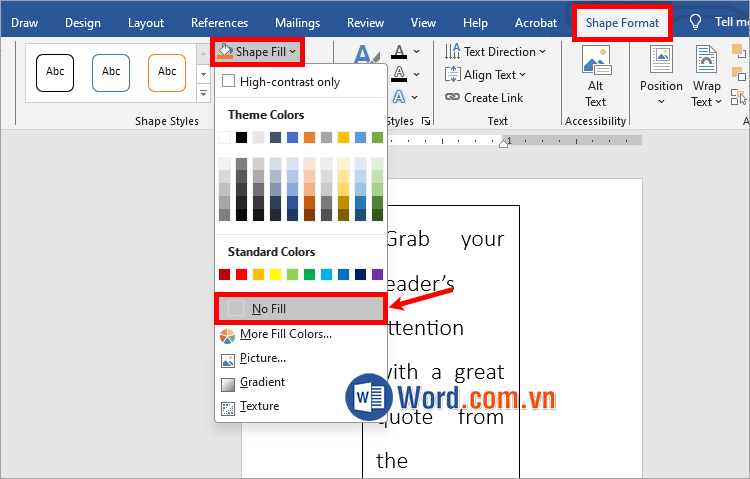Click the Tell me lightbulb icon
Image resolution: width=750 pixels, height=479 pixels.
point(696,22)
